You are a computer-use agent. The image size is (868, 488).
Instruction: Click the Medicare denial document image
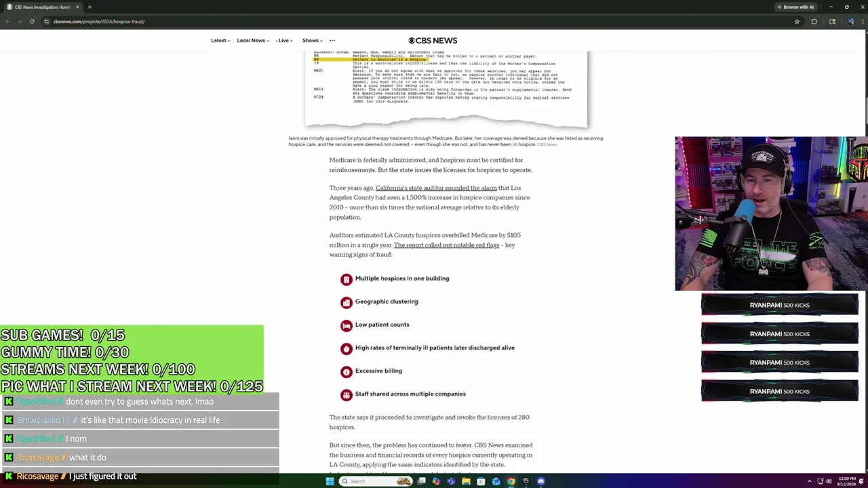tap(446, 89)
